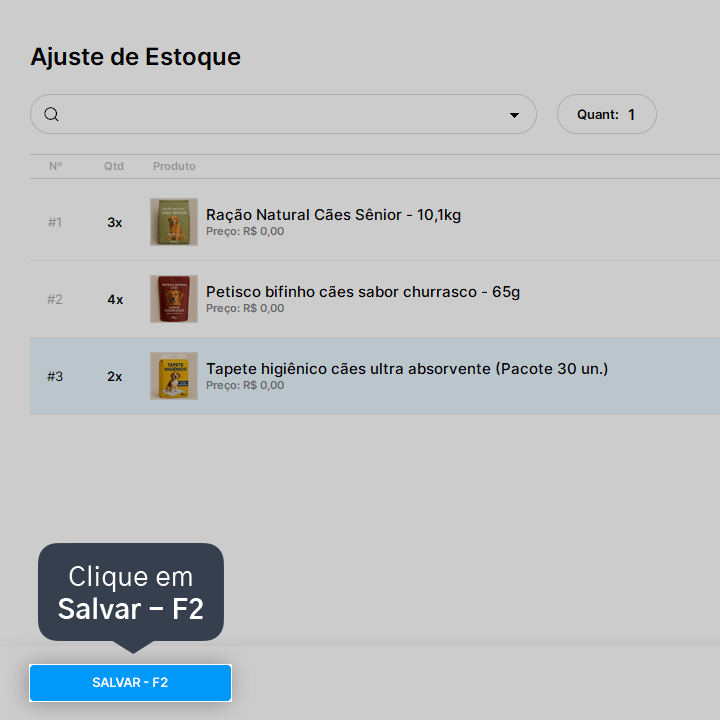Click the price text under Petisco bifinho
This screenshot has height=720, width=720.
point(245,309)
